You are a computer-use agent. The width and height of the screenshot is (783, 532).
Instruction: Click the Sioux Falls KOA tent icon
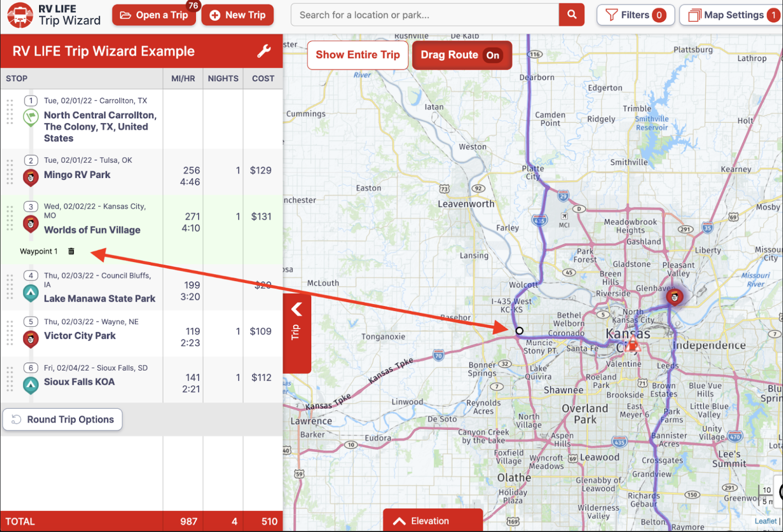pyautogui.click(x=31, y=385)
